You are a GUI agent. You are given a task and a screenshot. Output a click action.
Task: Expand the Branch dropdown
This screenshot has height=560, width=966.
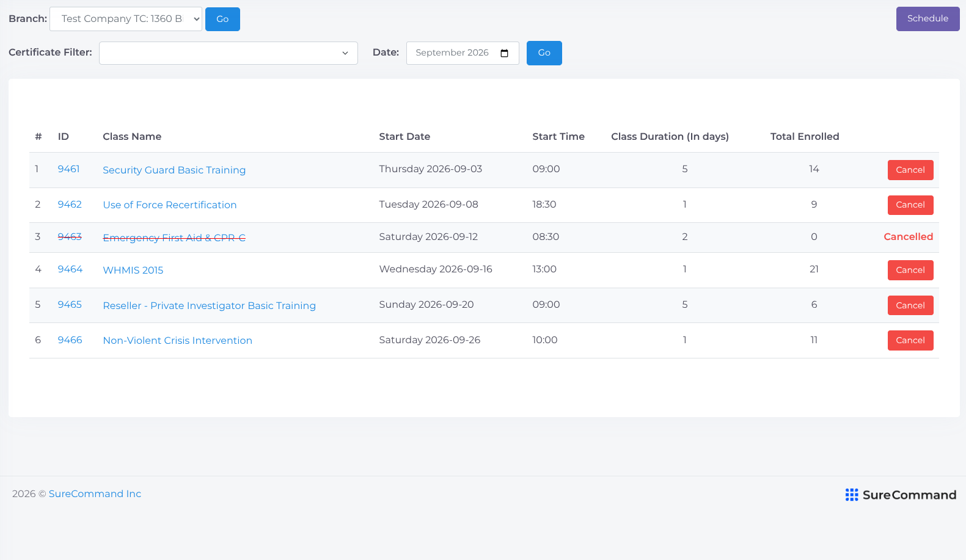tap(126, 19)
